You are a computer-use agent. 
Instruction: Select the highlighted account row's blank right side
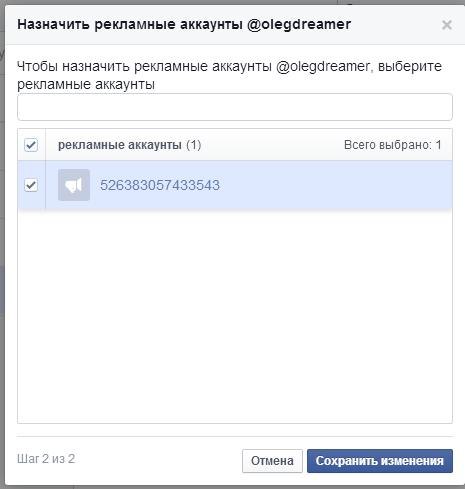click(336, 185)
